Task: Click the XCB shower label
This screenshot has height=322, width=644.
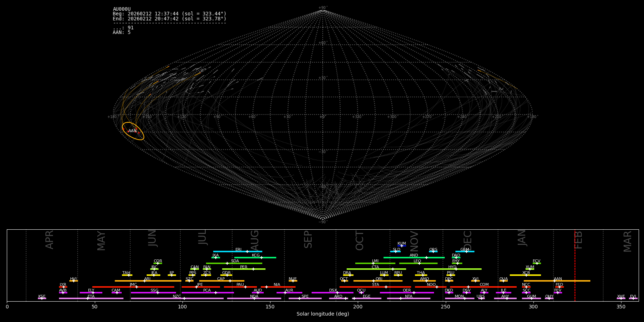Action: tap(526, 273)
